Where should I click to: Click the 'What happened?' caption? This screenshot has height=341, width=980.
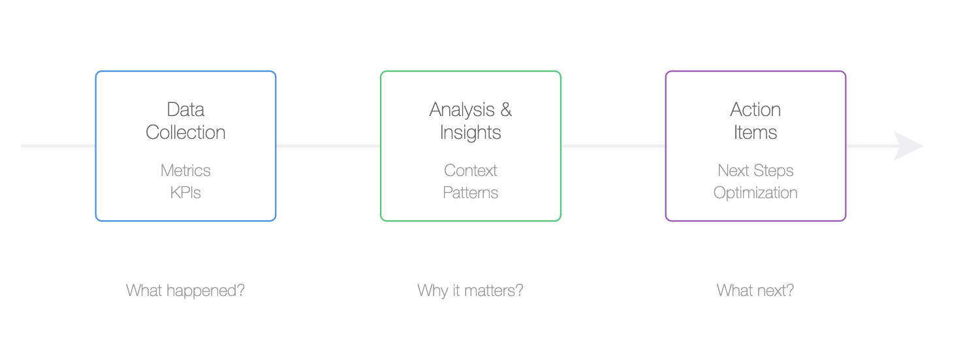point(185,290)
